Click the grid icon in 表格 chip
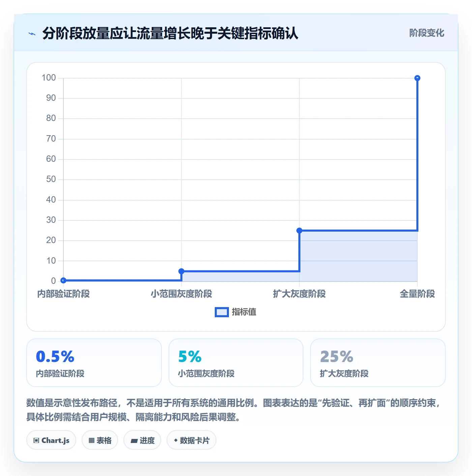Screen dimensions: 472x476 [91, 441]
